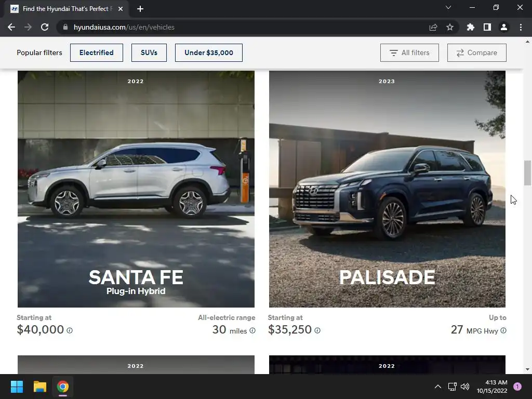Open the notification badge
The width and height of the screenshot is (532, 399).
click(517, 387)
